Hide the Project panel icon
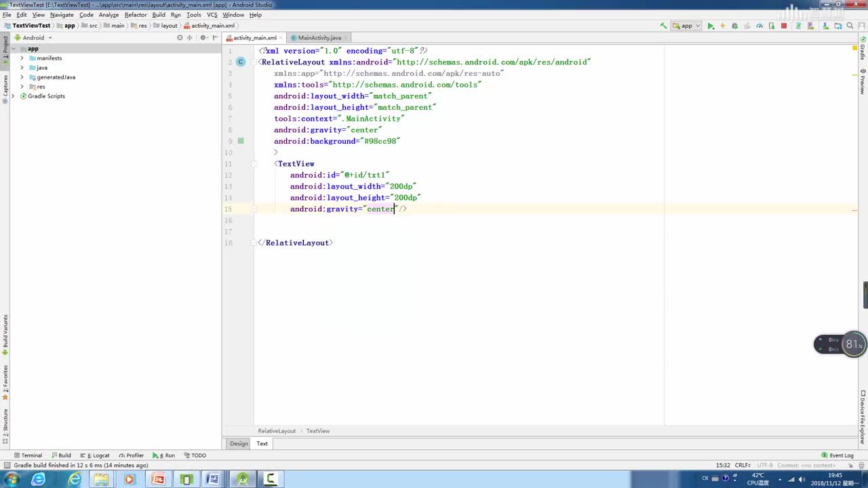The image size is (868, 488). pos(215,38)
